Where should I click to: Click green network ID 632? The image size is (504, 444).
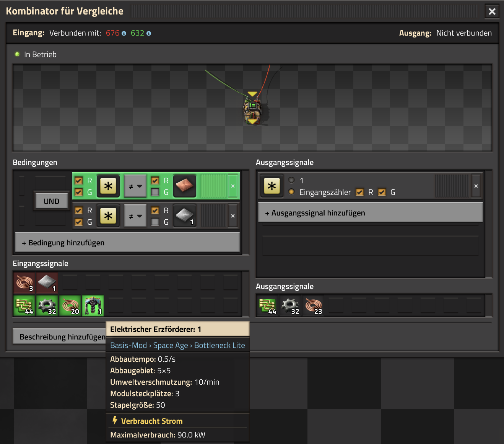137,33
